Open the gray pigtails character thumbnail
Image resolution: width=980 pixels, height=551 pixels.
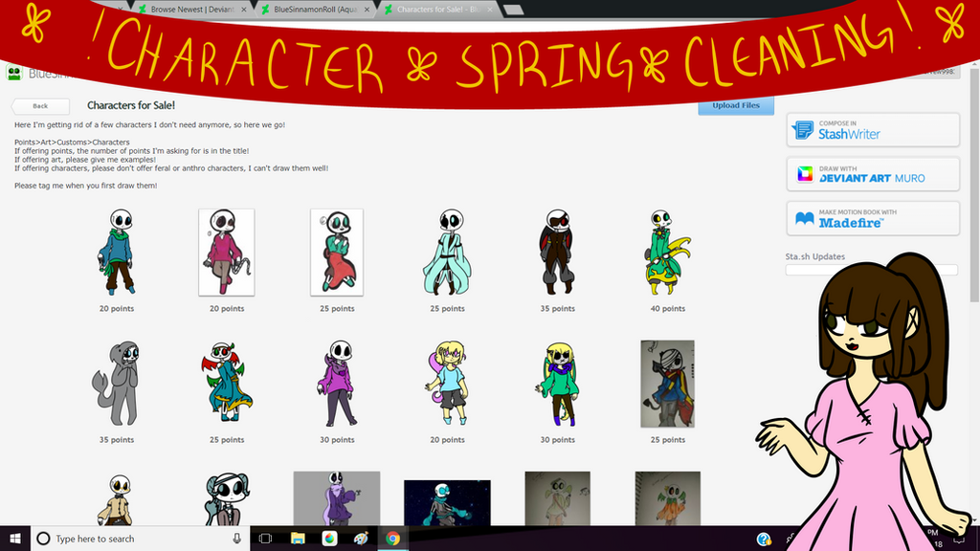(x=226, y=499)
